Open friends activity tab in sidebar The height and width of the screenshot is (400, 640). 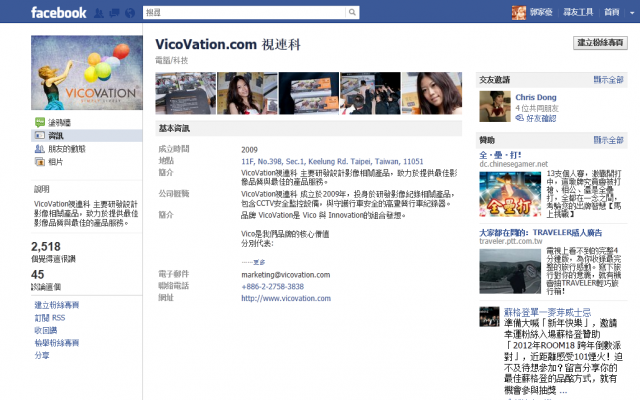[x=67, y=149]
